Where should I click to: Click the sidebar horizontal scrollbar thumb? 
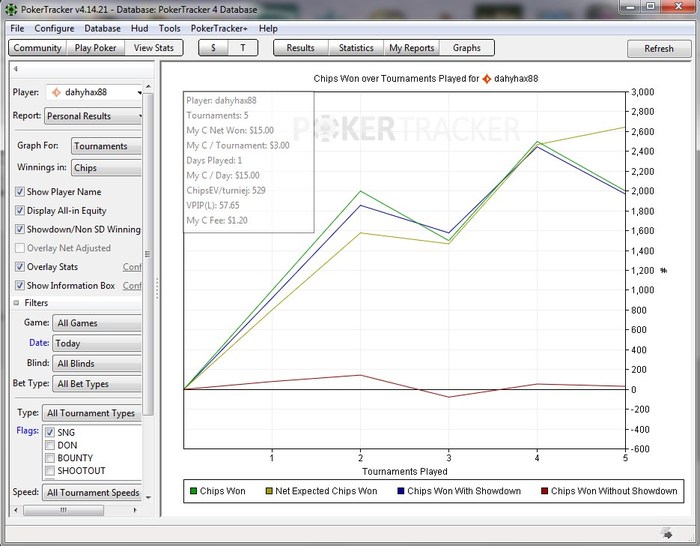point(63,510)
